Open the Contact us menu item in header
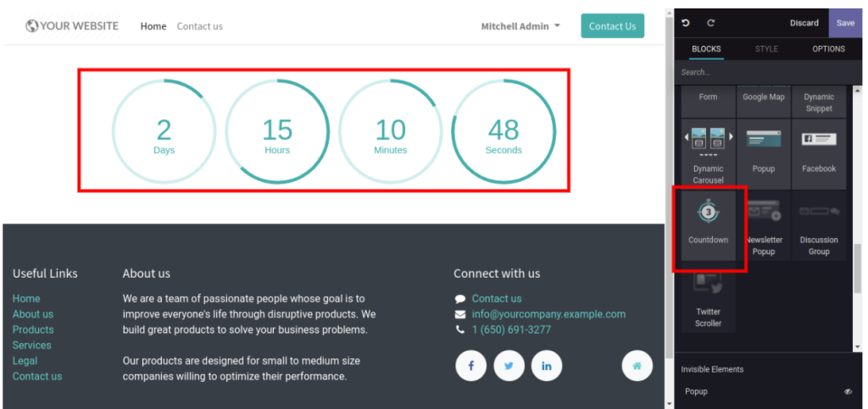868x409 pixels. 200,26
